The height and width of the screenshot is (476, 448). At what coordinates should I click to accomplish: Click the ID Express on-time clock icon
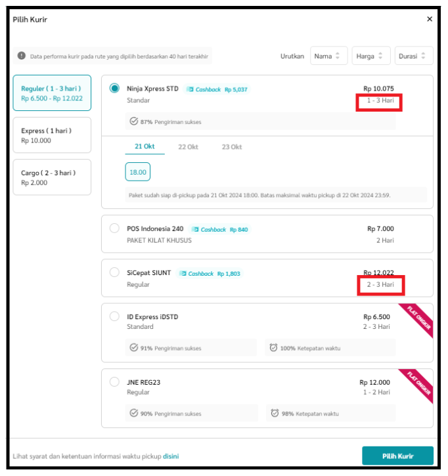click(x=273, y=348)
